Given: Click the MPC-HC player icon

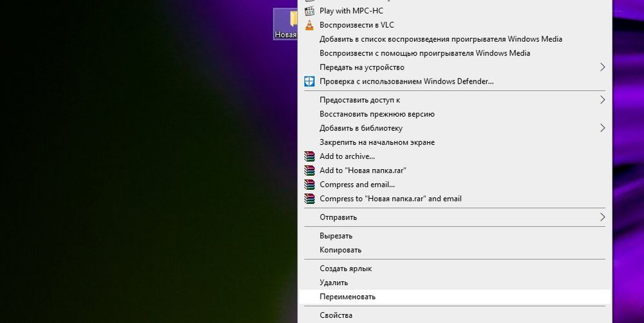Looking at the screenshot, I should [309, 11].
